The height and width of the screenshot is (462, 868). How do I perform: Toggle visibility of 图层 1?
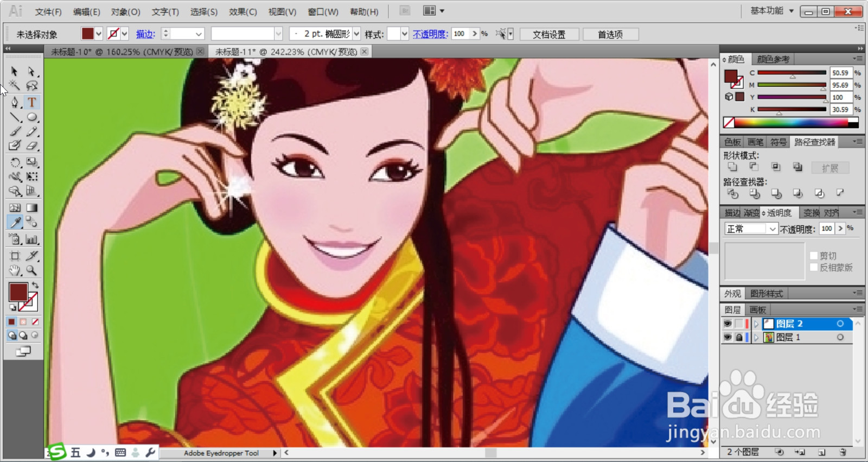point(727,337)
